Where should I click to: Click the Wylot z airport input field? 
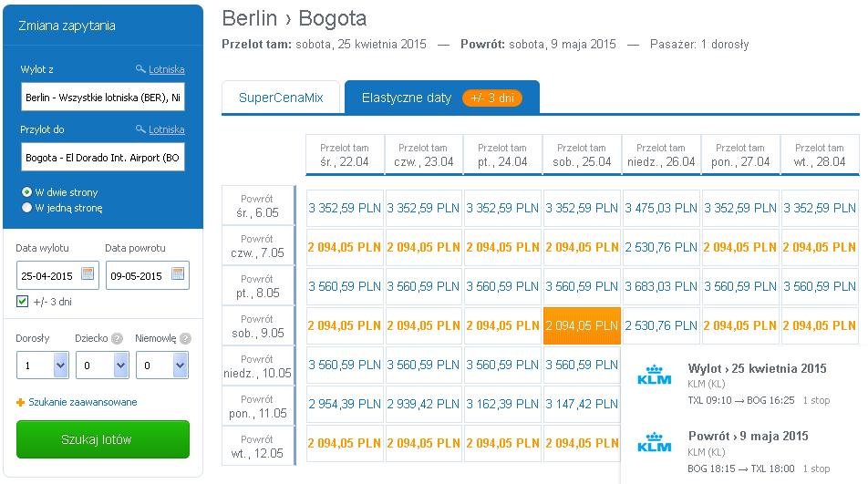[x=103, y=98]
